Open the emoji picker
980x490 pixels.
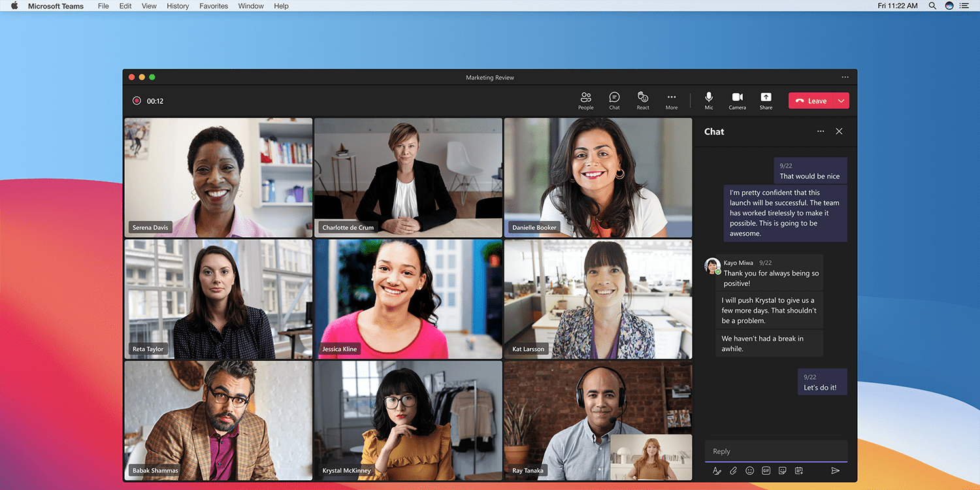[749, 470]
